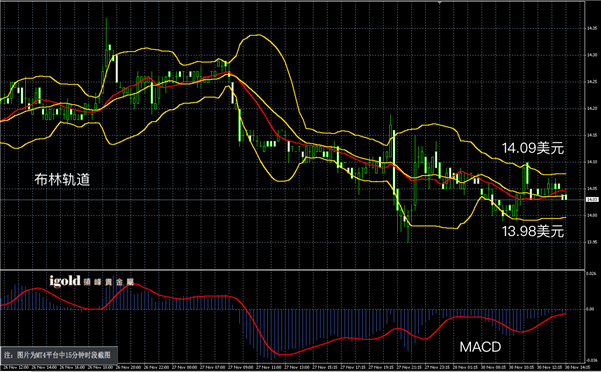Click the 14.30 price axis label
The width and height of the screenshot is (601, 372).
pos(591,55)
